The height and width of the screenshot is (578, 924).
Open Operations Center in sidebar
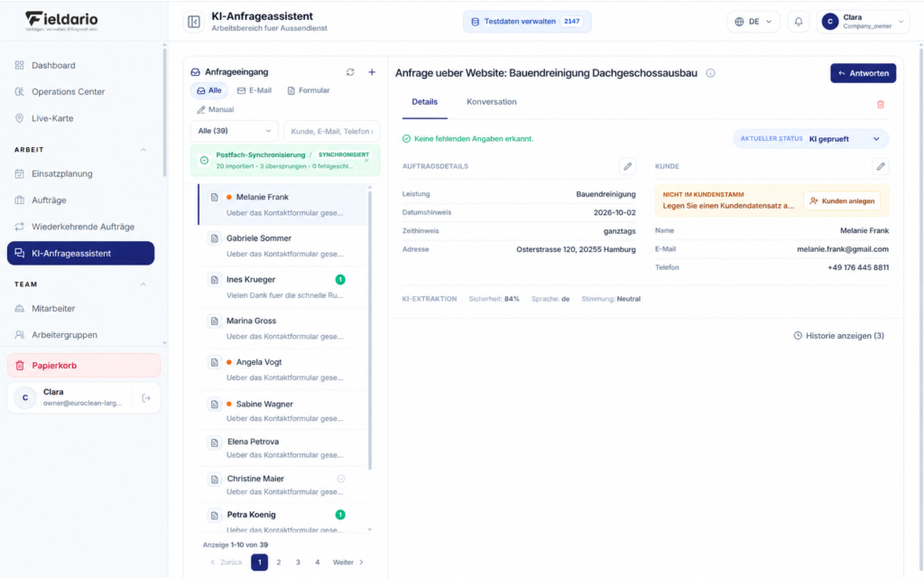pyautogui.click(x=80, y=92)
